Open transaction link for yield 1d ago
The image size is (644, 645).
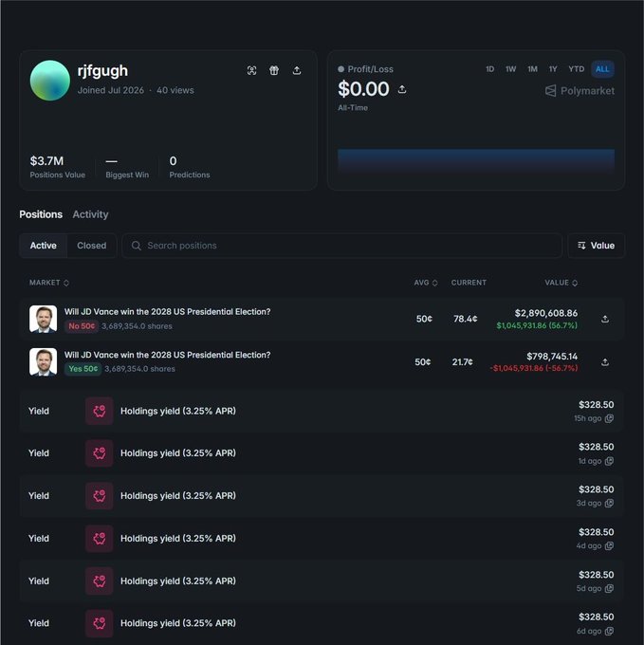[x=610, y=461]
